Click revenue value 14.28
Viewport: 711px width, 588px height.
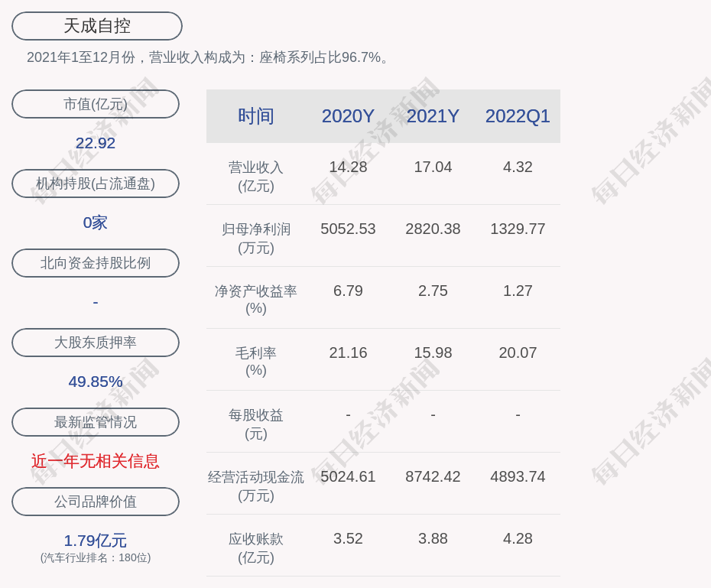[348, 167]
